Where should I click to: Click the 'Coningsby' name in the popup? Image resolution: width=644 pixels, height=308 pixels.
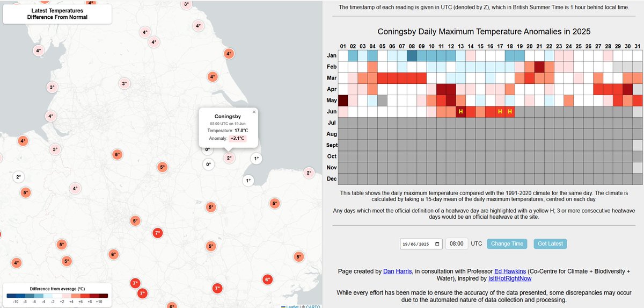click(228, 116)
